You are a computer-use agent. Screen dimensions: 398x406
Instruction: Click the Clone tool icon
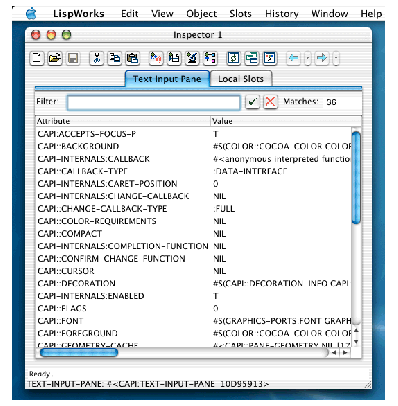pos(251,58)
